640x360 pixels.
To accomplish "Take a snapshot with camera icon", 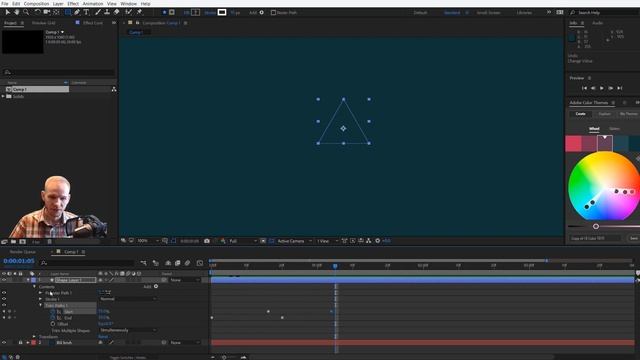I will coord(207,241).
